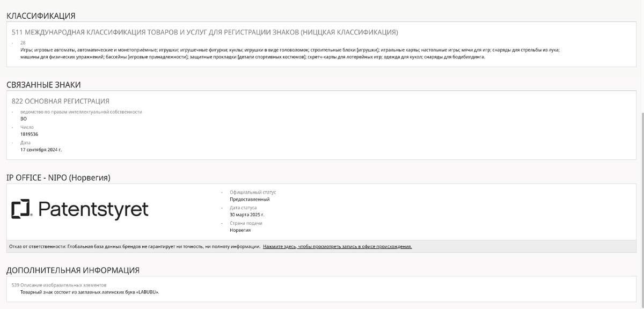Click the Дата label under main registration
Viewport: 644px width, 309px height.
coord(26,143)
